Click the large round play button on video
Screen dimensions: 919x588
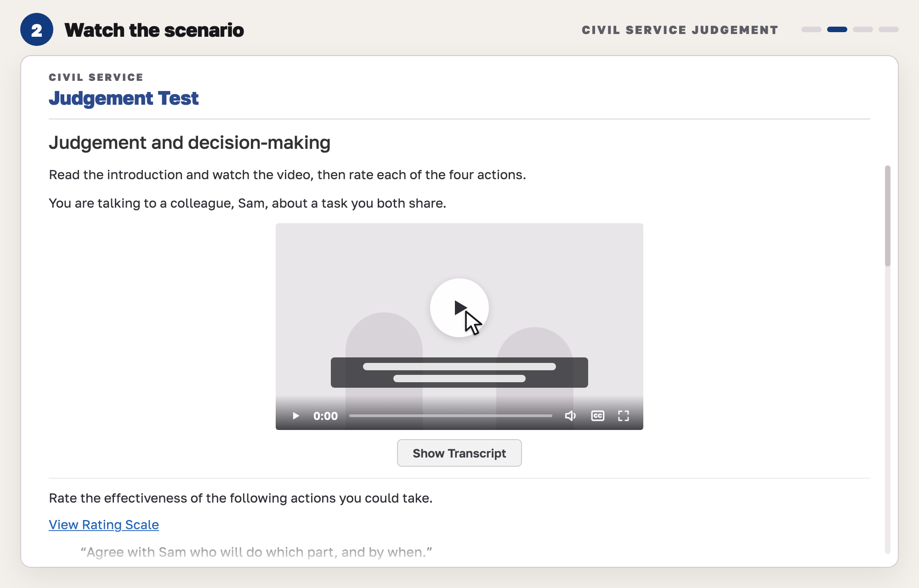(459, 308)
